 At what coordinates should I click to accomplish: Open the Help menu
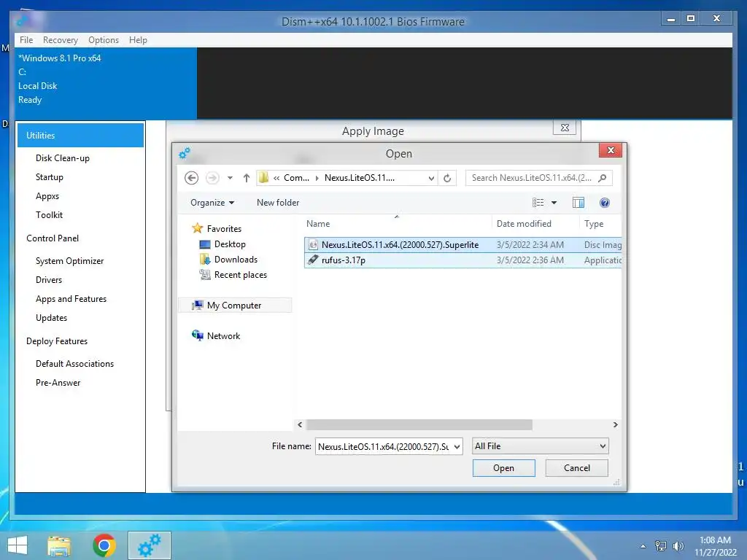(x=138, y=40)
